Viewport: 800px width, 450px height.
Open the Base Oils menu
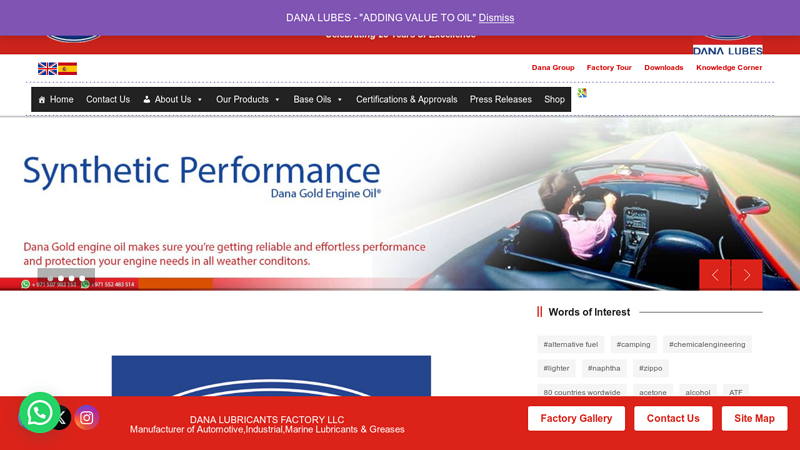coord(318,99)
